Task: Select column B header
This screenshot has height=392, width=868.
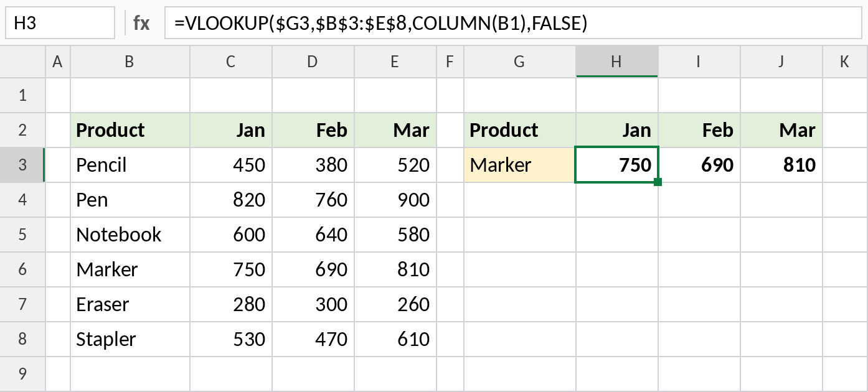Action: (x=130, y=62)
